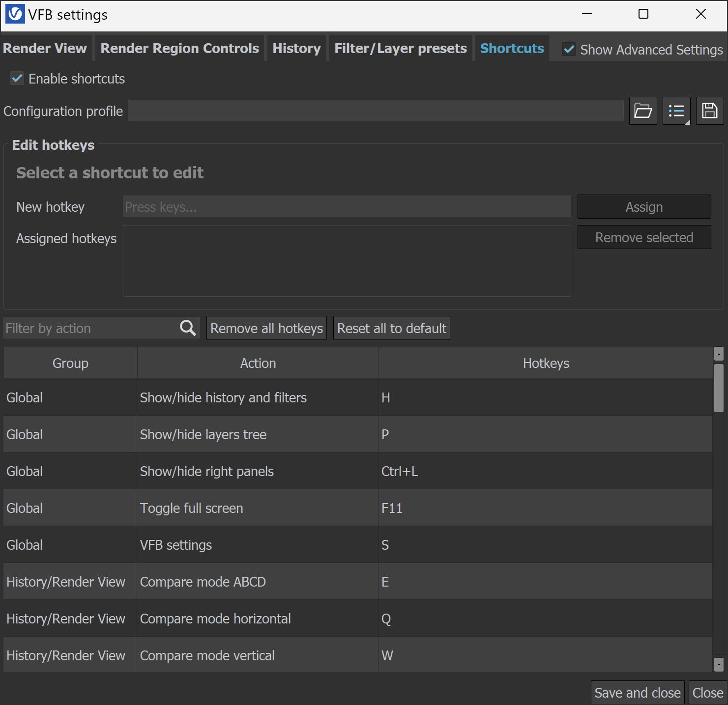Focus the Configuration profile field
Viewport: 728px width, 705px height.
pos(376,111)
